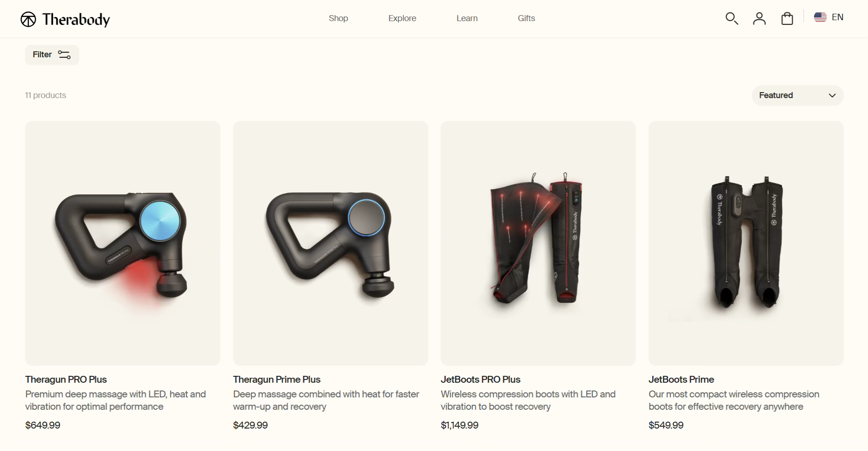Image resolution: width=868 pixels, height=451 pixels.
Task: Open the shopping bag cart icon
Action: click(x=787, y=18)
